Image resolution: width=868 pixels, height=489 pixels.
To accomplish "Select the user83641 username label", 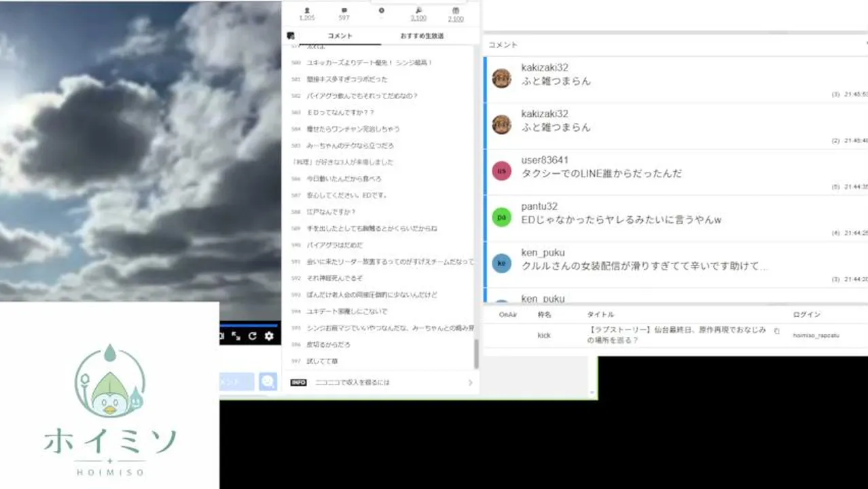I will [545, 160].
